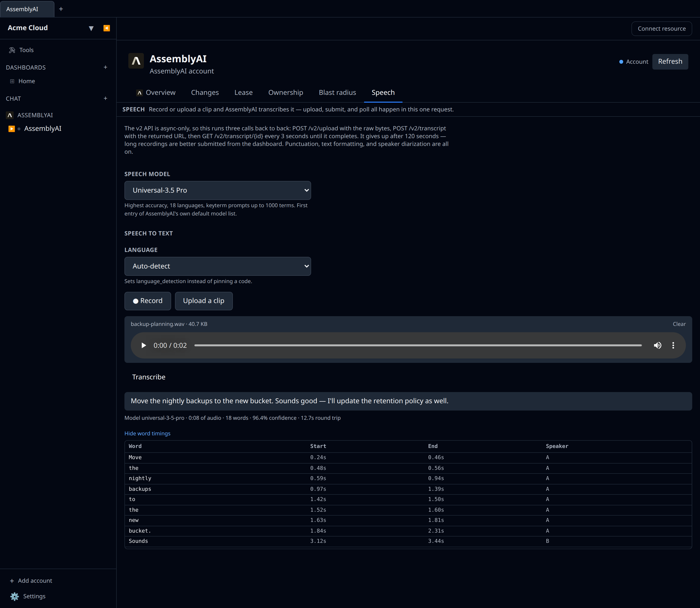Viewport: 700px width, 608px height.
Task: Open the Language Auto-detect dropdown
Action: pos(217,266)
